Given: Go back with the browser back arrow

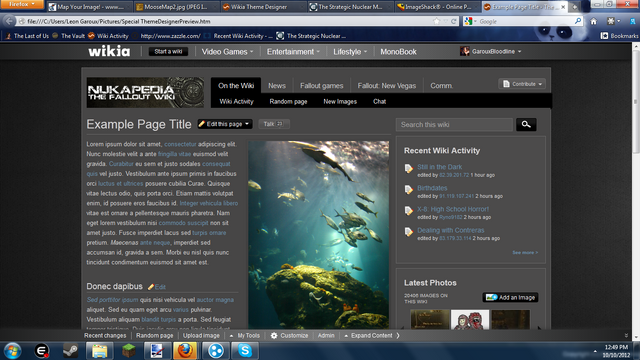Looking at the screenshot, I should [9, 21].
